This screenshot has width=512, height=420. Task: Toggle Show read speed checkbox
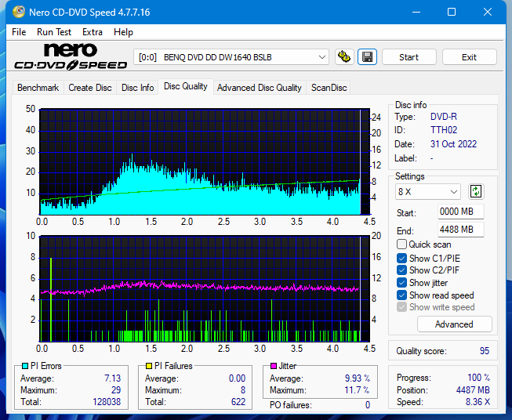401,295
